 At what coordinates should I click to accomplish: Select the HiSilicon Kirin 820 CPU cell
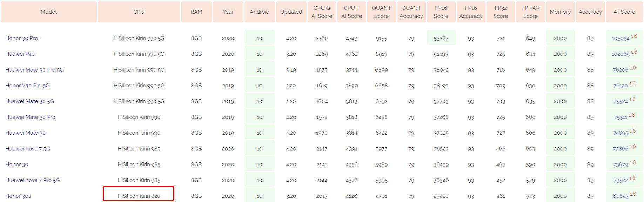click(139, 196)
